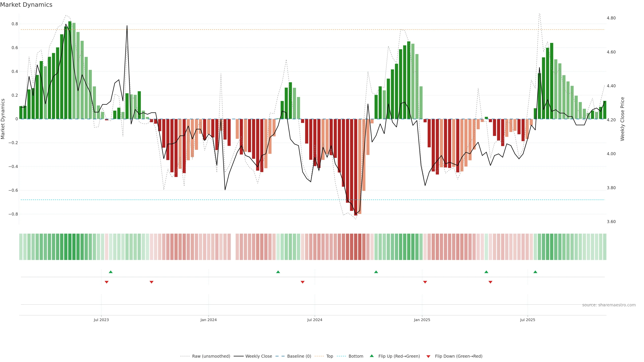Click the red Flip Down marker just after Jan 2025
Screen dimensions: 644x362
[x=425, y=282]
